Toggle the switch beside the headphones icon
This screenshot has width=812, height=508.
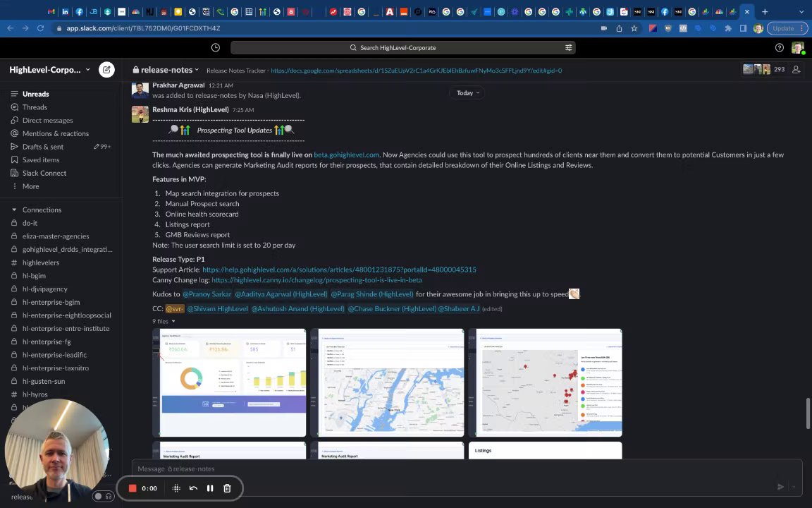pyautogui.click(x=98, y=496)
